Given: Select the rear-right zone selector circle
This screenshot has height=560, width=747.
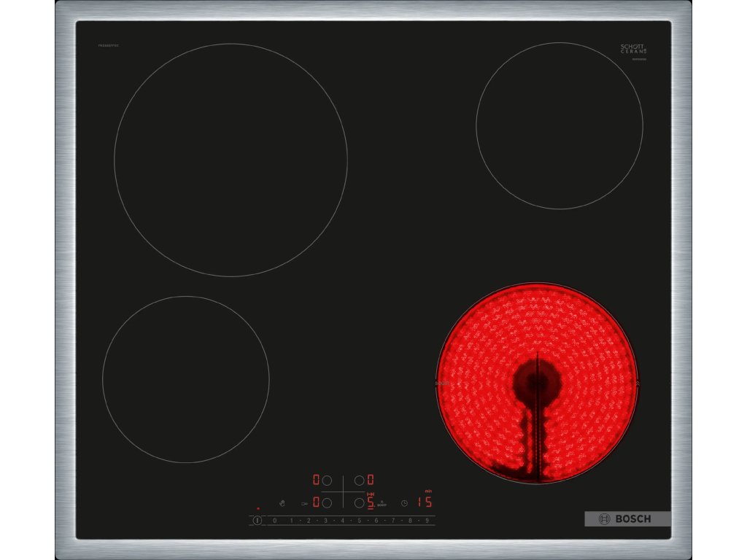Looking at the screenshot, I should (359, 481).
